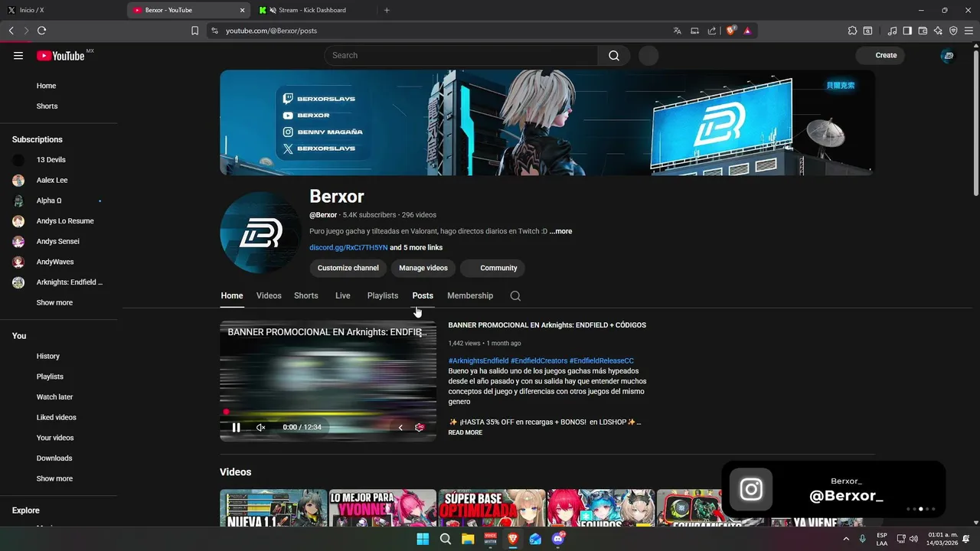Screen dimensions: 980x551
Task: Click the Create button
Action: coord(880,55)
